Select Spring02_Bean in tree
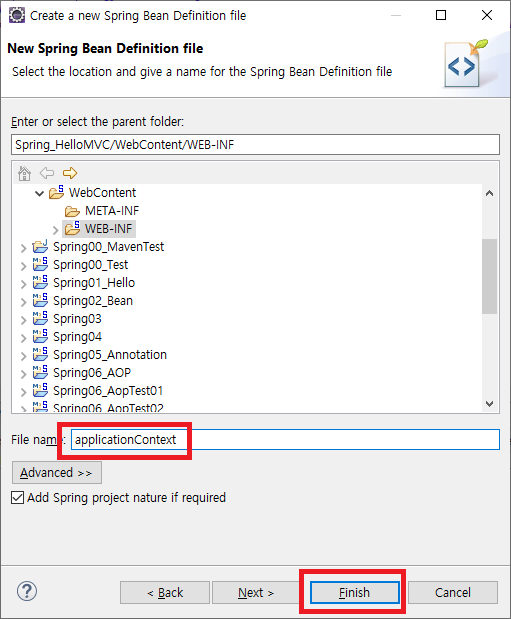Screen dimensions: 511x619 [93, 300]
